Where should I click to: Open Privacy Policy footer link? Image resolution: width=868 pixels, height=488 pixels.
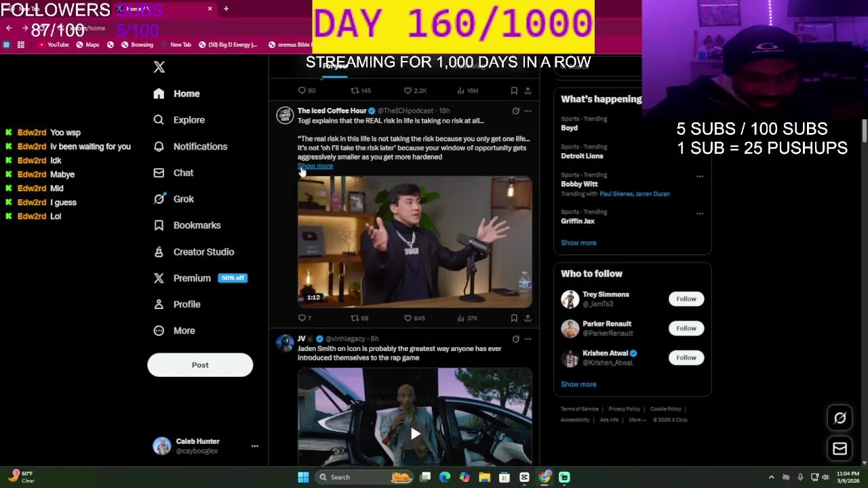tap(624, 409)
